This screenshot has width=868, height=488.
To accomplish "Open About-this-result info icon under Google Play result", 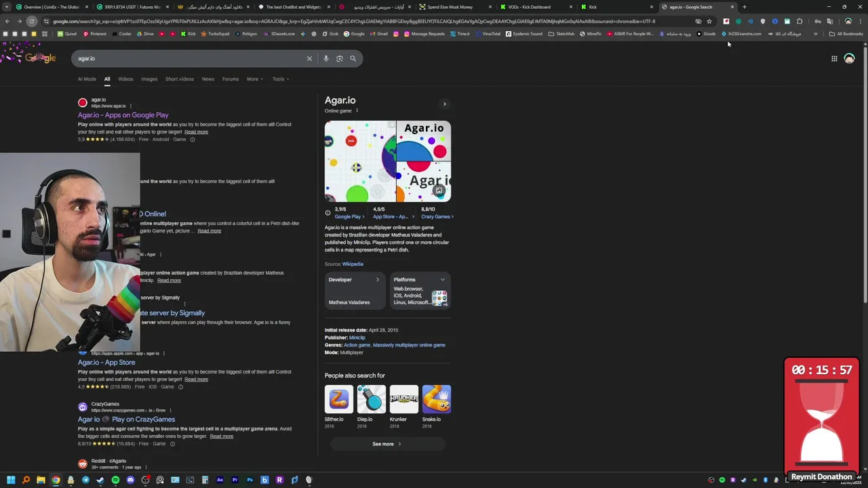I will [192, 140].
